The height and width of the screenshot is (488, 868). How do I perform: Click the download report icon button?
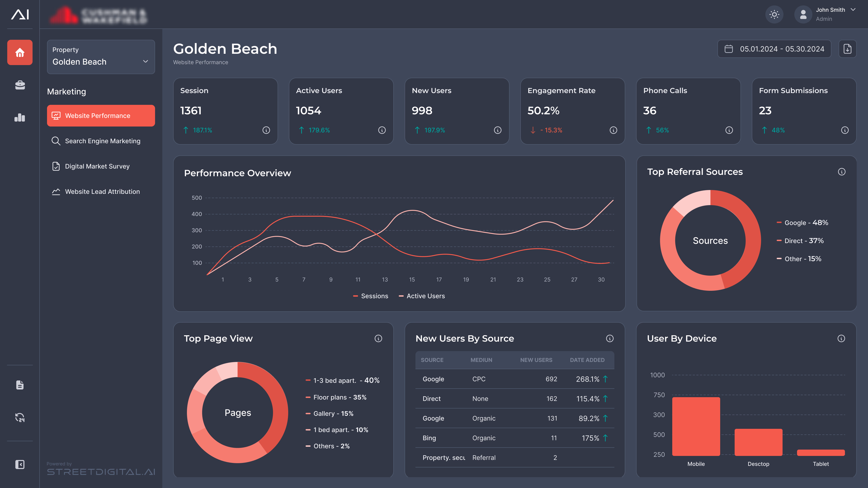tap(847, 49)
